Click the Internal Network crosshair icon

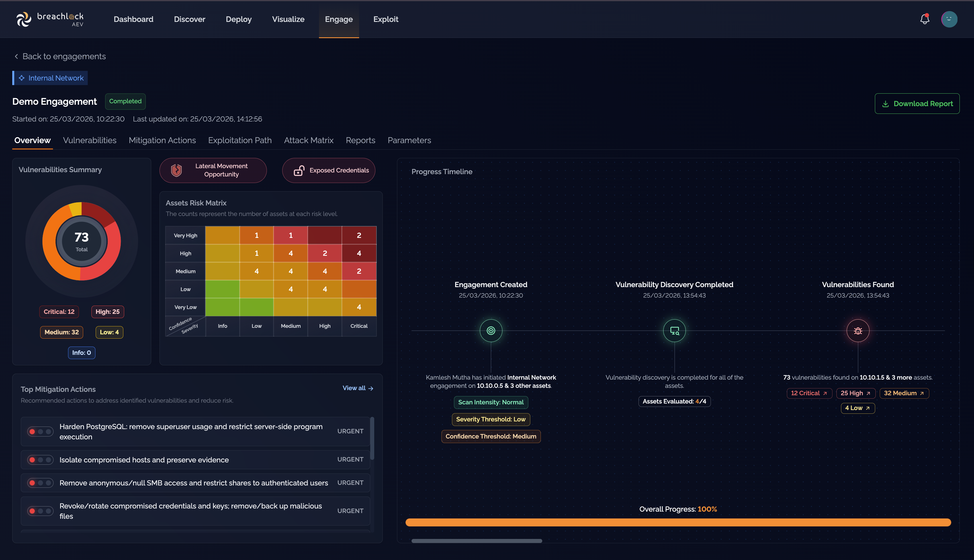tap(22, 78)
